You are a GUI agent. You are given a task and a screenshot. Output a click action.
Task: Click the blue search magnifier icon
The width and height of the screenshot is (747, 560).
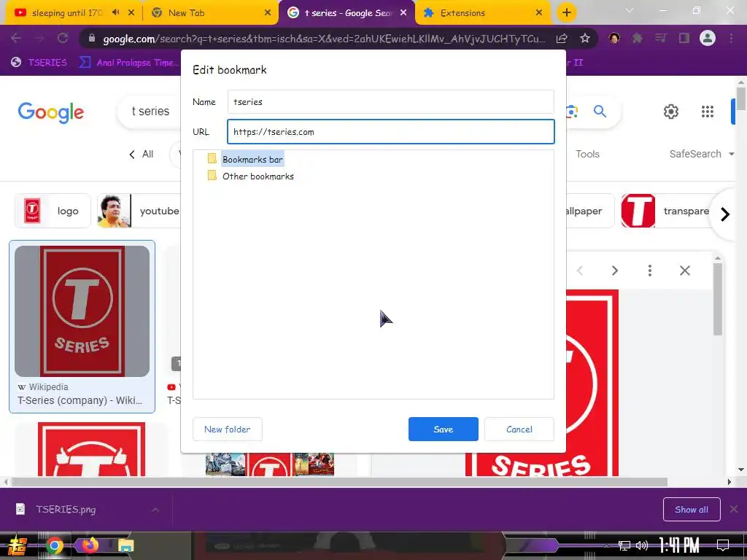(600, 112)
